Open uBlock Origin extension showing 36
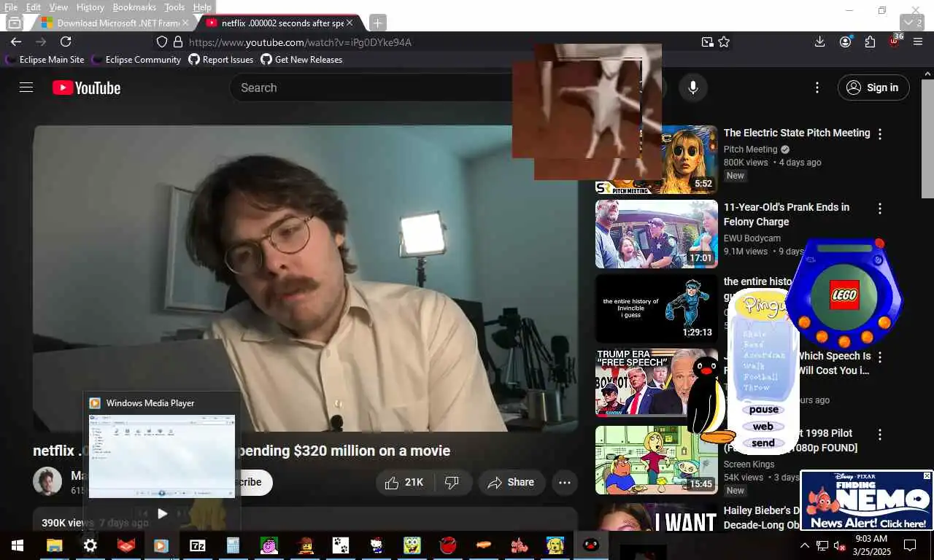Viewport: 934px width, 560px height. point(895,42)
